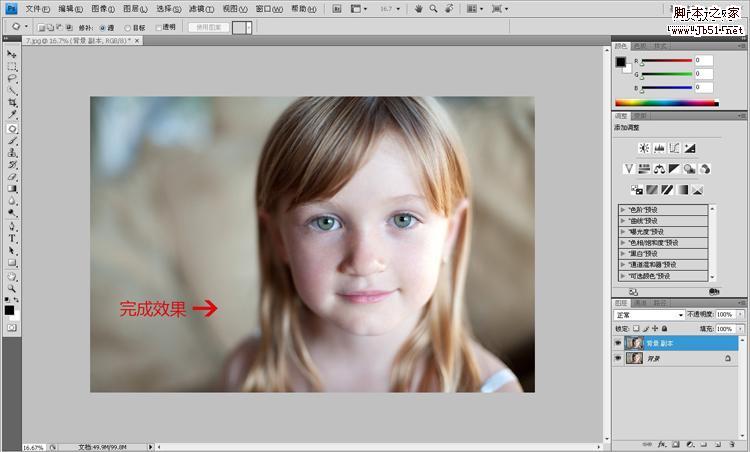Open the pattern picker dropdown in options bar
This screenshot has height=452, width=750.
248,28
